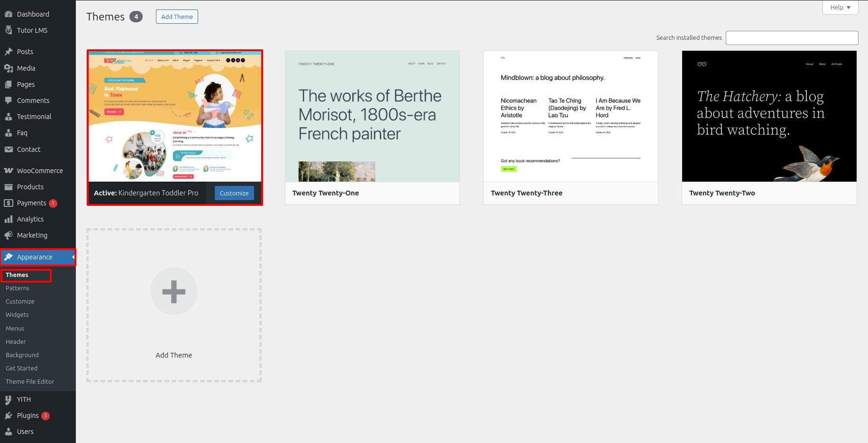
Task: Click the Analytics bar chart icon
Action: pos(9,219)
